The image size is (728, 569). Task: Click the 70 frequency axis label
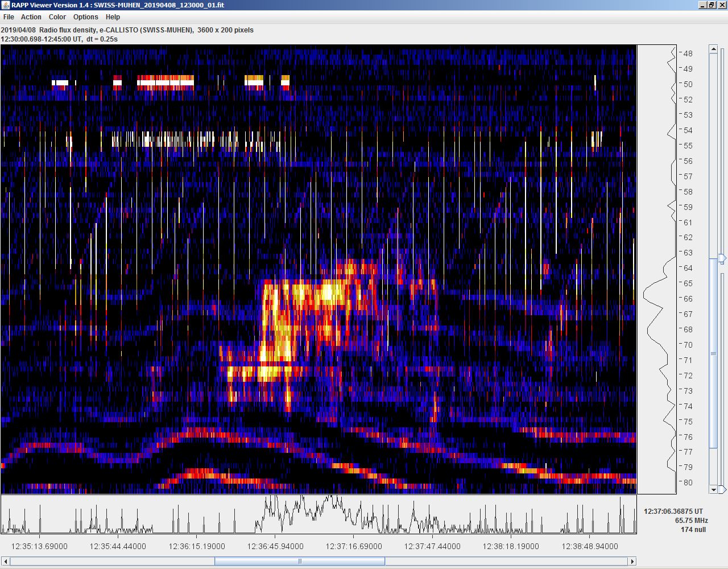(688, 345)
